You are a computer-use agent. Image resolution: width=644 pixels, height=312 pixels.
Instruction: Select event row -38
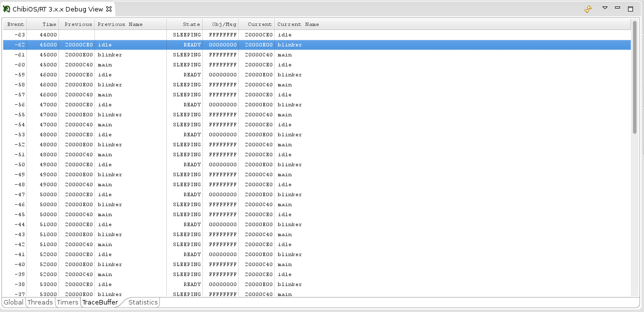click(x=317, y=285)
